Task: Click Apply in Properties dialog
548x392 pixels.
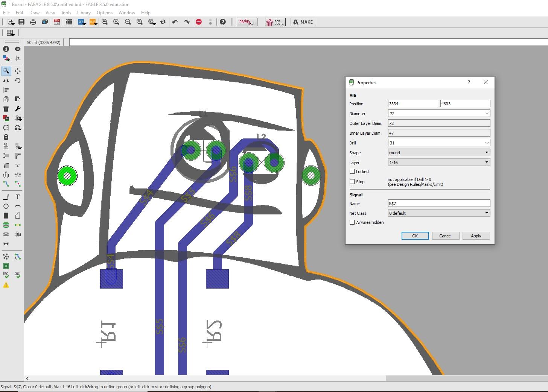Action: coord(476,236)
